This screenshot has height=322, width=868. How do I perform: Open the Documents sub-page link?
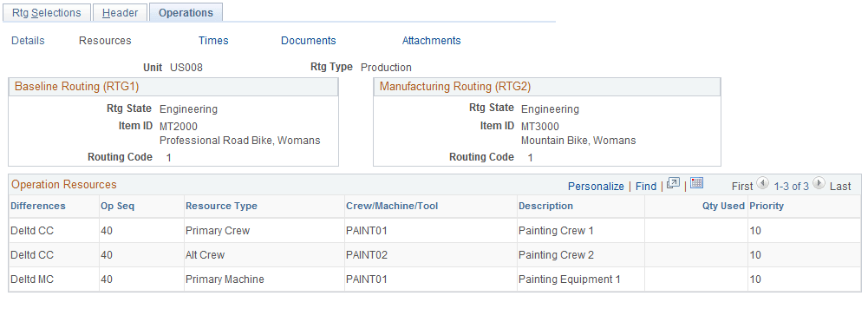[x=309, y=41]
